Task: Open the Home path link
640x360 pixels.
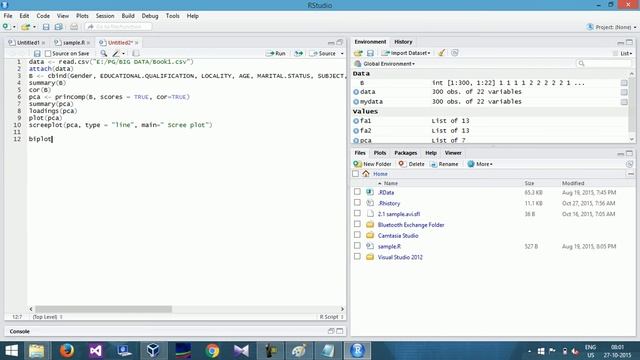Action: point(380,174)
